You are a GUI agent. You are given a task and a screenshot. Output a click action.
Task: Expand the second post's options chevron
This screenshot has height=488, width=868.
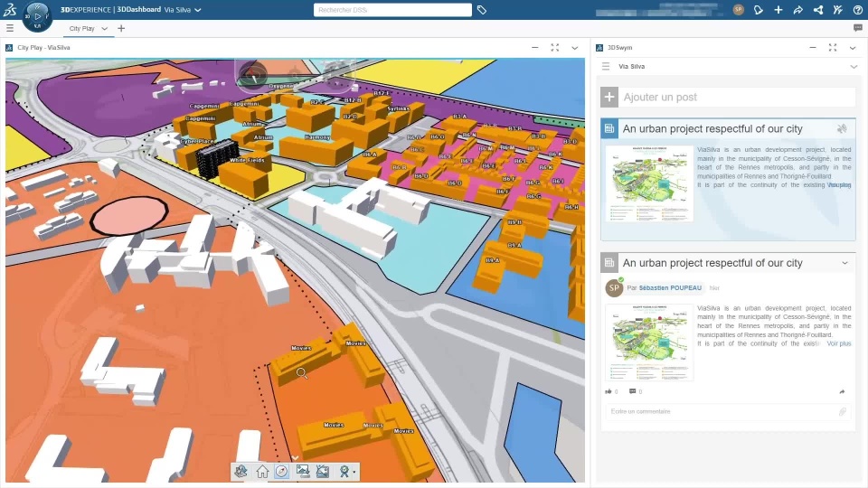[844, 263]
